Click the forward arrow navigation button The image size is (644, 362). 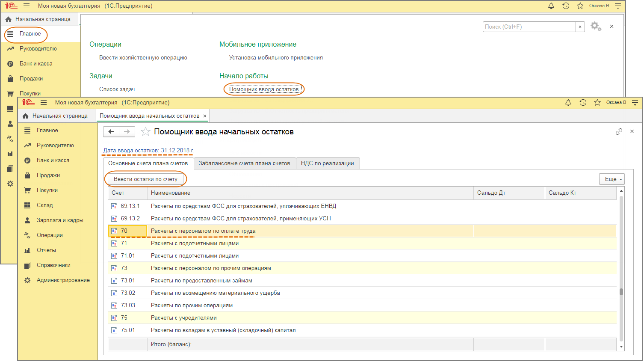tap(127, 132)
